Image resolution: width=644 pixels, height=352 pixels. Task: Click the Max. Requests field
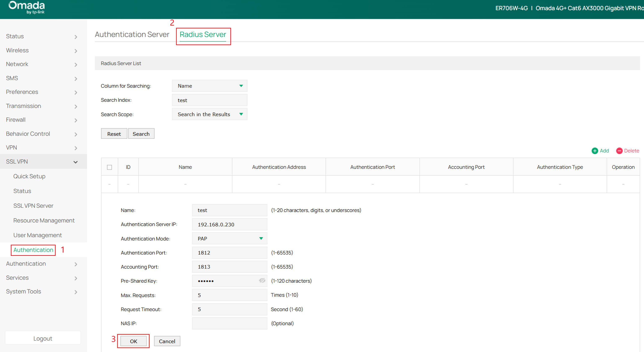pyautogui.click(x=230, y=295)
